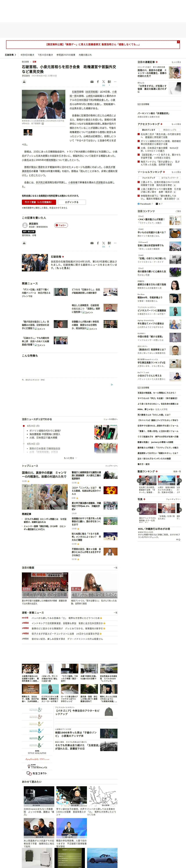Screen dimensions: 186x868
Task: Click Hatena bookmark B! icon at top
Action: pyautogui.click(x=109, y=82)
